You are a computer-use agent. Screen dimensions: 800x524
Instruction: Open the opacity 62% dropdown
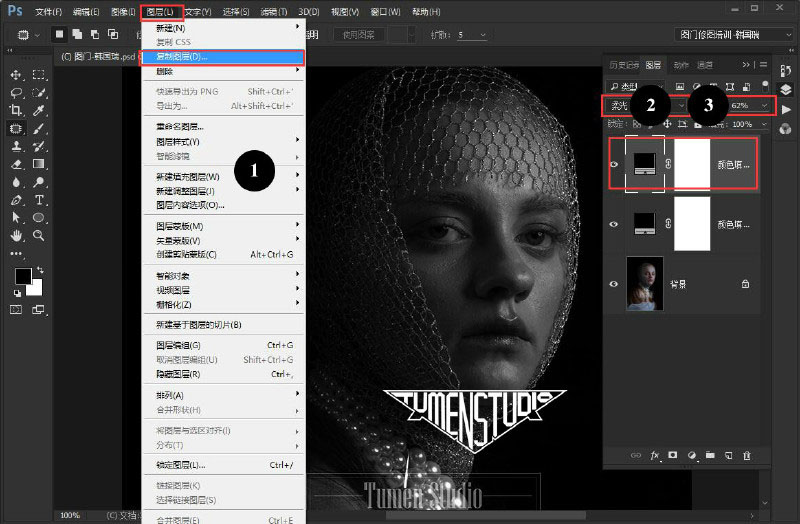click(749, 106)
